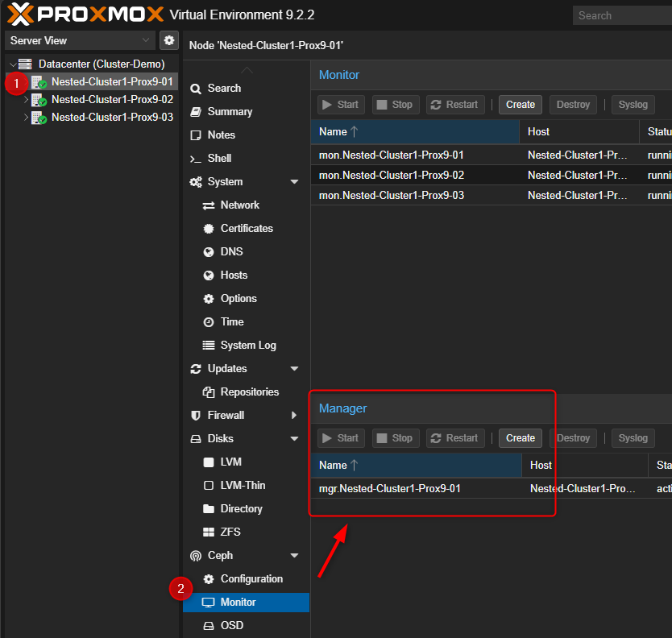The image size is (672, 638).
Task: Click Stop in the Monitor toolbar
Action: [396, 105]
